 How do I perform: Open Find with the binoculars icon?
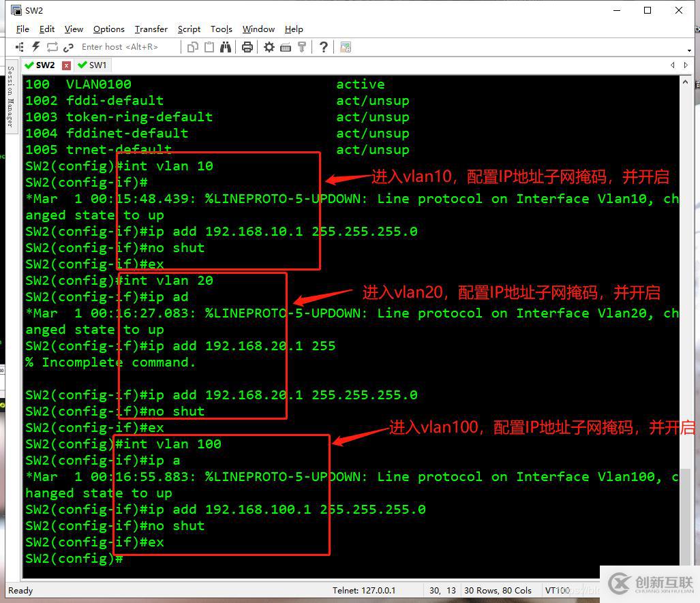point(226,47)
